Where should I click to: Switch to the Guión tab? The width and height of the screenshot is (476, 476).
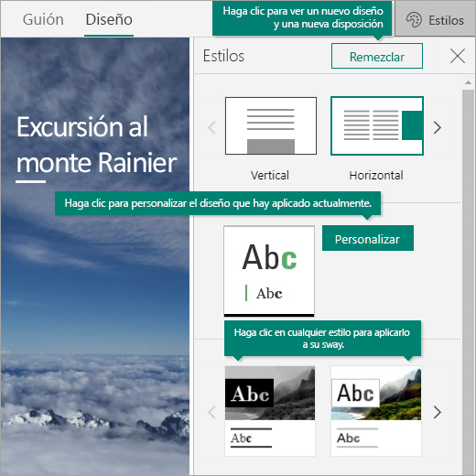[43, 19]
